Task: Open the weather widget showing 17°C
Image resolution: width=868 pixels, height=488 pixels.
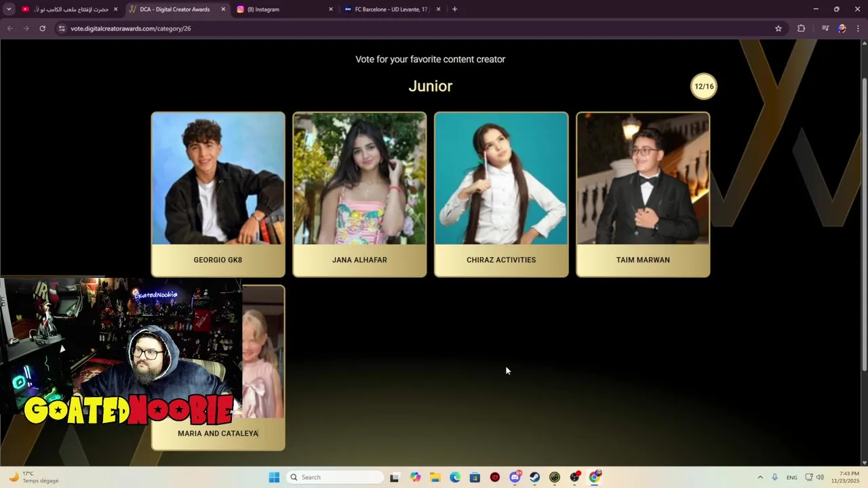Action: click(x=34, y=477)
